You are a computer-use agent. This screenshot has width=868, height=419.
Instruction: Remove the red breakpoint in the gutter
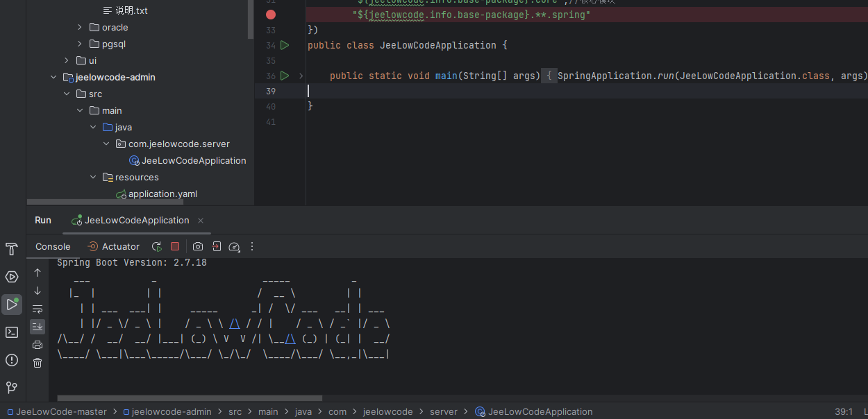(x=271, y=15)
